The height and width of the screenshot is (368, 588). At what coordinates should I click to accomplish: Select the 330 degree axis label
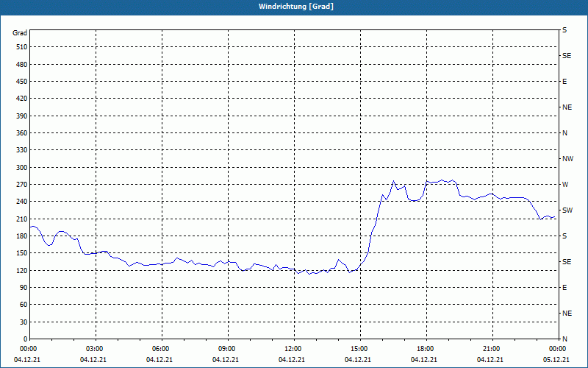tap(22, 150)
